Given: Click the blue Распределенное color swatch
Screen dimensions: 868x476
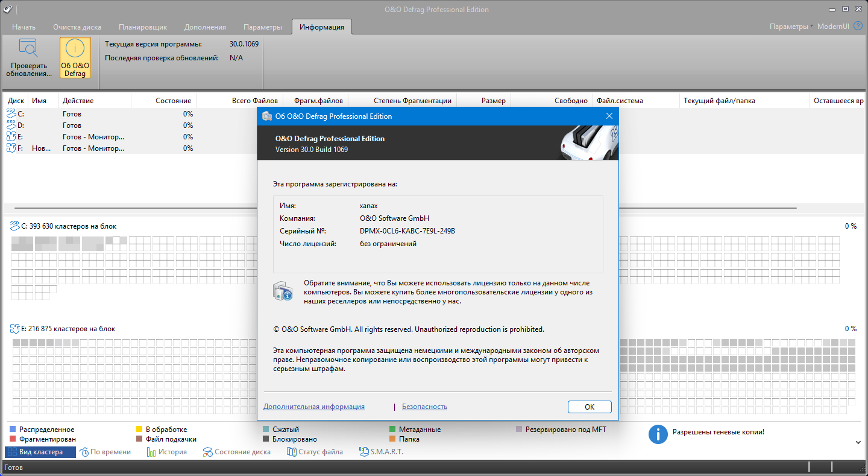Looking at the screenshot, I should pyautogui.click(x=13, y=430).
